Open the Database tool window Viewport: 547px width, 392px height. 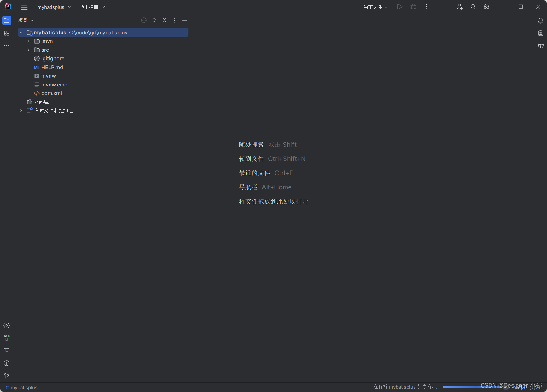click(541, 33)
